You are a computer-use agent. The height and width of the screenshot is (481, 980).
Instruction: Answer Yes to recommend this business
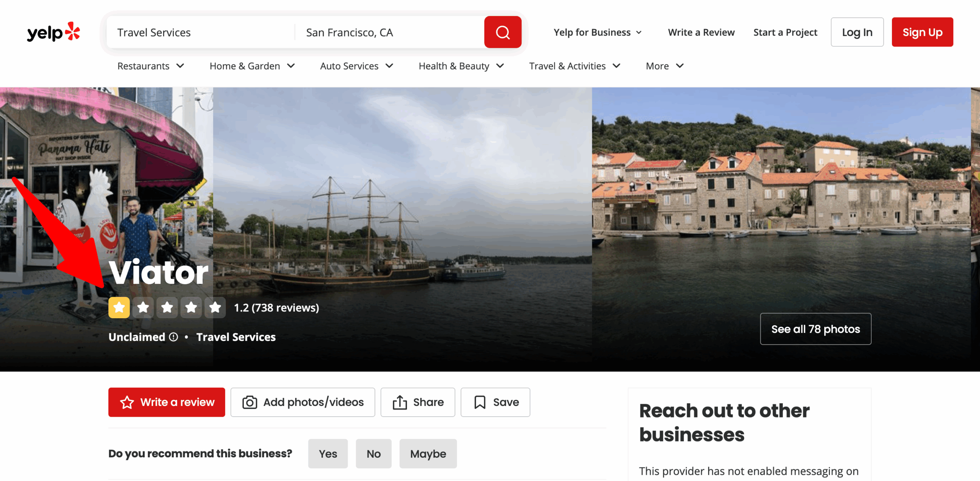click(x=328, y=454)
